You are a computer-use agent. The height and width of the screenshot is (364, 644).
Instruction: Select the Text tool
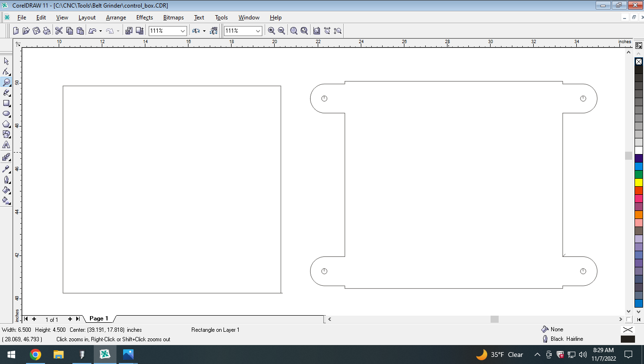(x=7, y=145)
